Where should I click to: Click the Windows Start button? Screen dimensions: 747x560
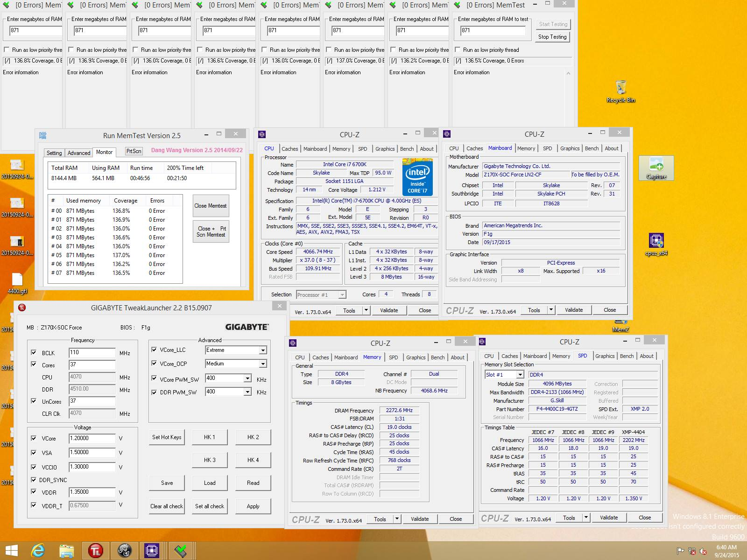11,551
